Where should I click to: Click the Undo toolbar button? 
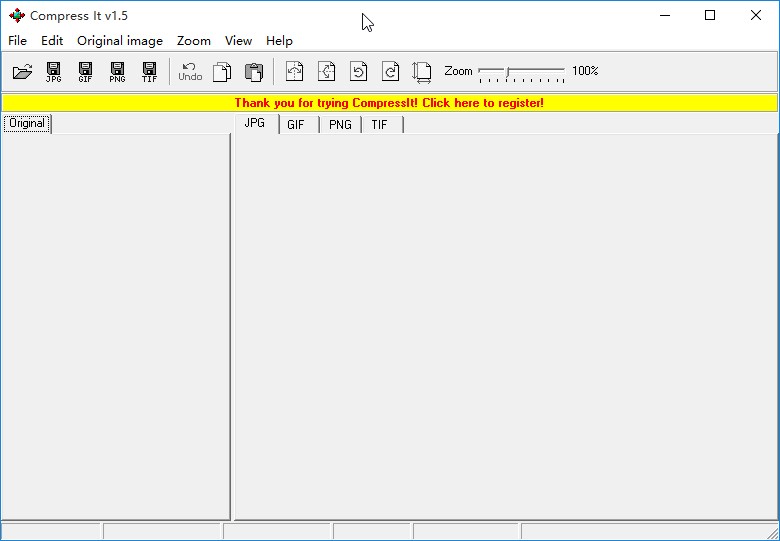(190, 72)
